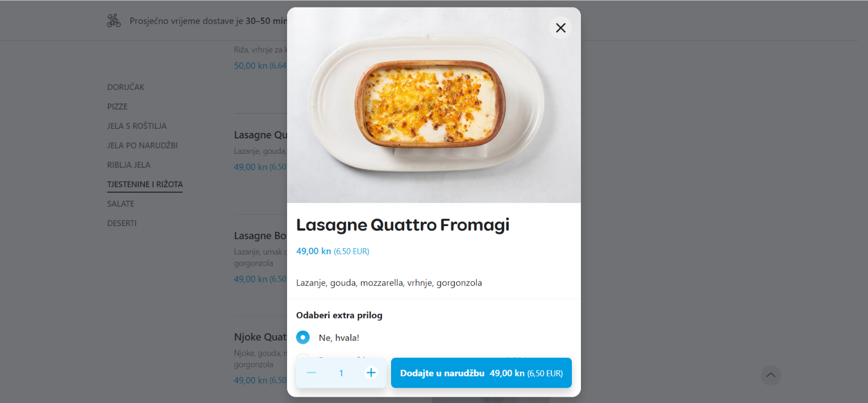Jump to JELA S ROŠTILJA section
The width and height of the screenshot is (868, 403).
[137, 126]
